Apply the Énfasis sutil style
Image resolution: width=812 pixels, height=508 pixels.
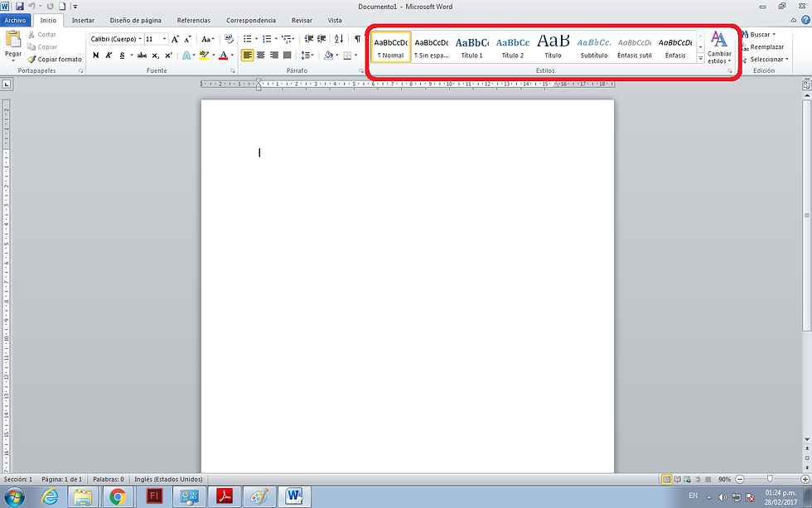(x=635, y=47)
